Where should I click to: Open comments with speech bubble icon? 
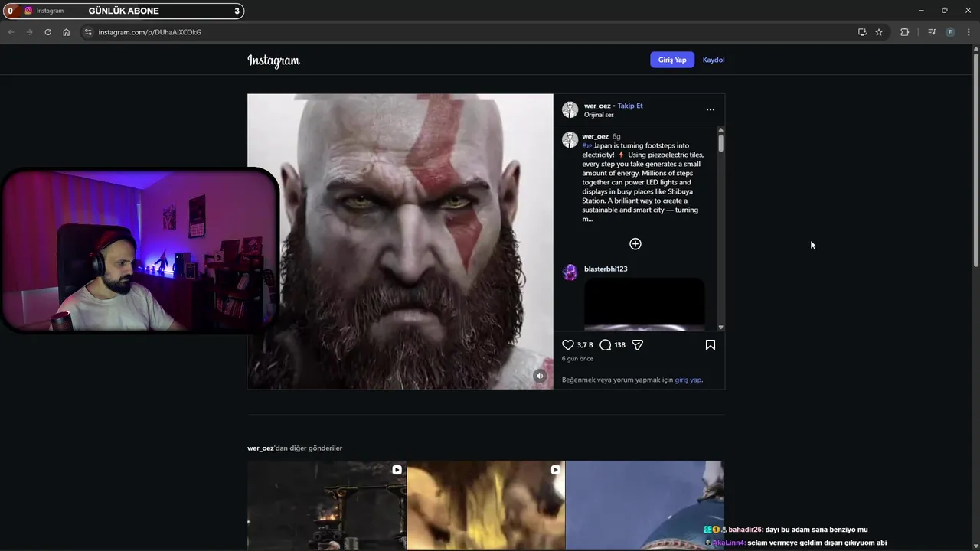click(606, 345)
